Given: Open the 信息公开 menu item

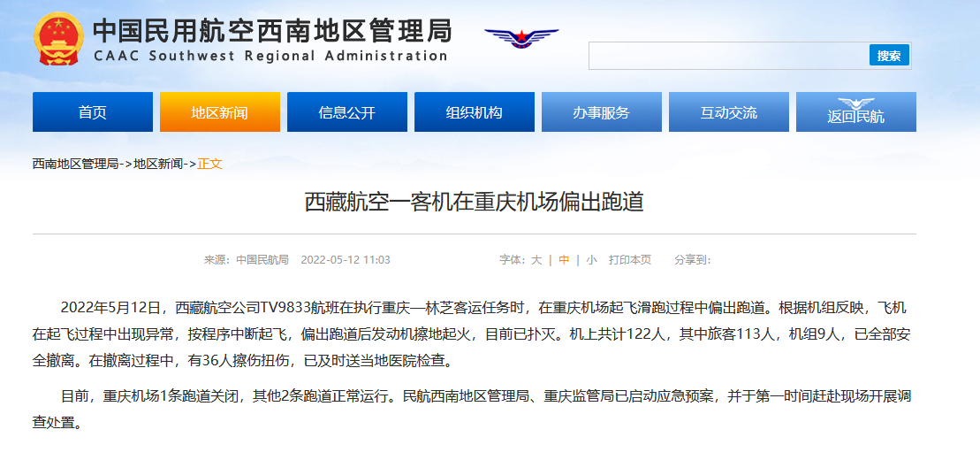Looking at the screenshot, I should coord(347,112).
